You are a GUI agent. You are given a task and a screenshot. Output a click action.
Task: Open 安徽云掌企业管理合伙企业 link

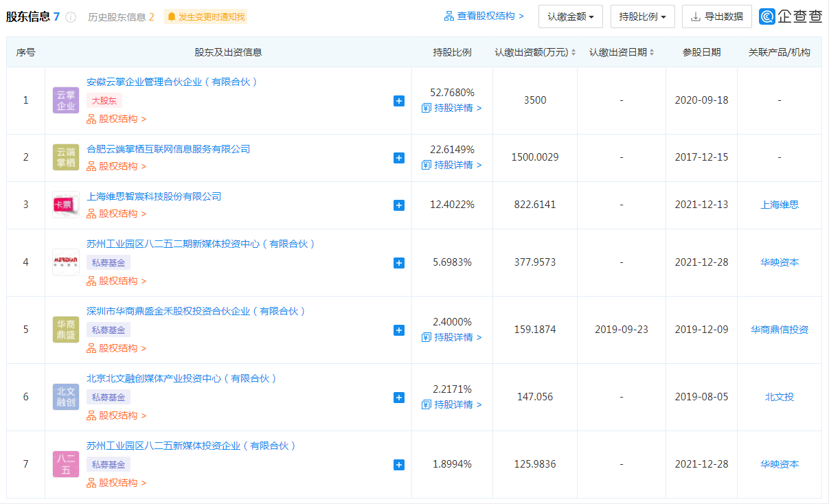pos(172,82)
